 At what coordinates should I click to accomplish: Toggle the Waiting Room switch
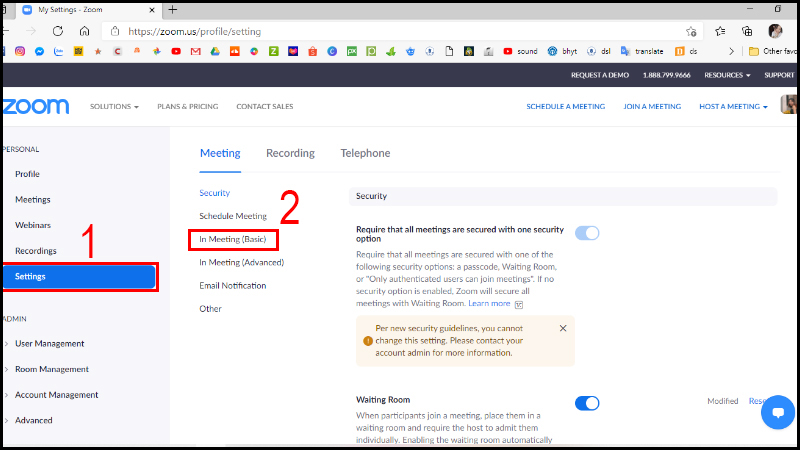[x=587, y=403]
